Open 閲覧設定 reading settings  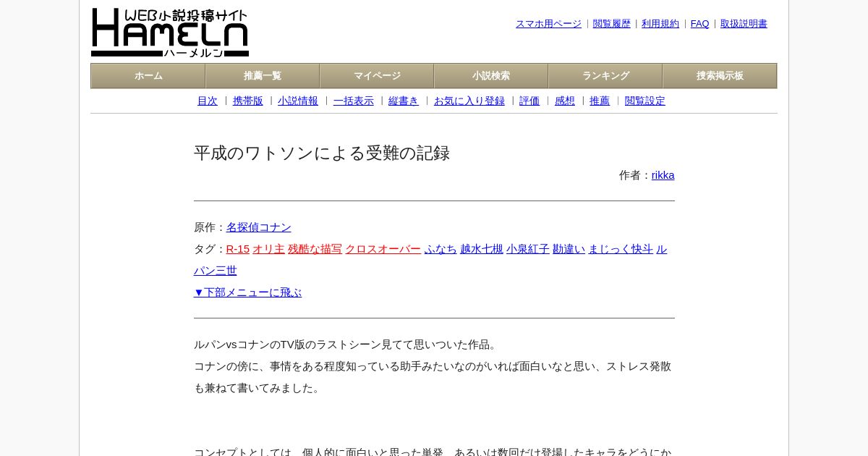coord(645,101)
